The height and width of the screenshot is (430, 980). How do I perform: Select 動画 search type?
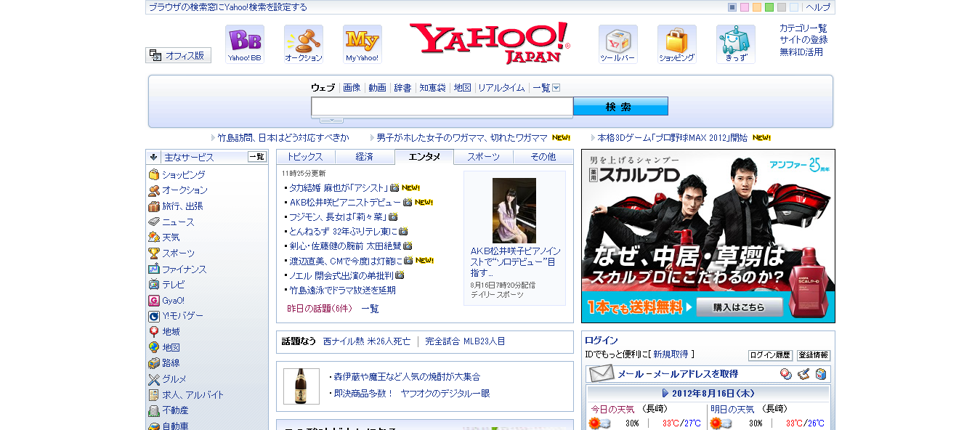coord(377,88)
